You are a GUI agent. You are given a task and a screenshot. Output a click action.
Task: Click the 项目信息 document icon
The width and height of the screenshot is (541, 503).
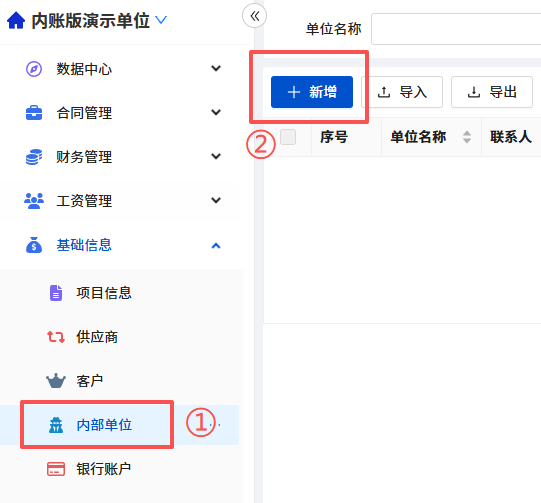[56, 293]
